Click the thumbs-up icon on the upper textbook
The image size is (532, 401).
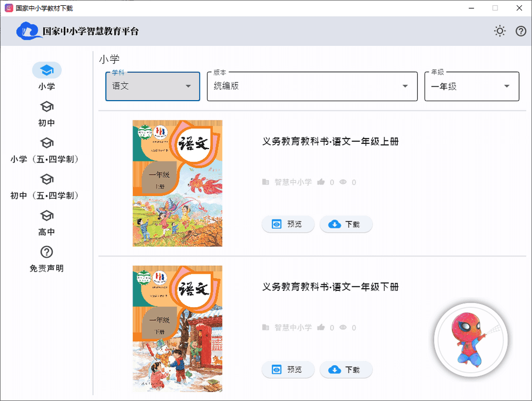click(x=322, y=182)
